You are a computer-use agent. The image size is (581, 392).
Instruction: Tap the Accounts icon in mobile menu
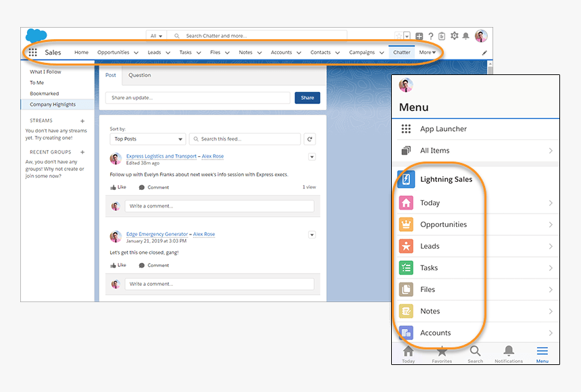tap(406, 333)
